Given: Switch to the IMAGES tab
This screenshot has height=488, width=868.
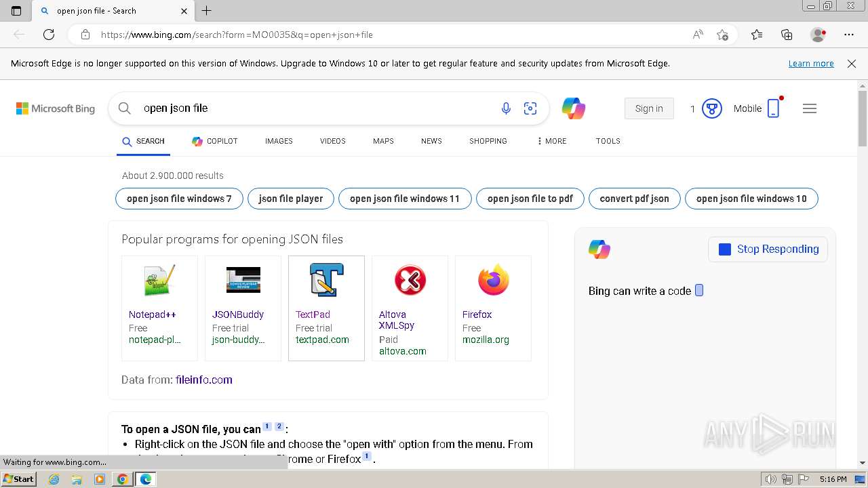Looking at the screenshot, I should (279, 141).
